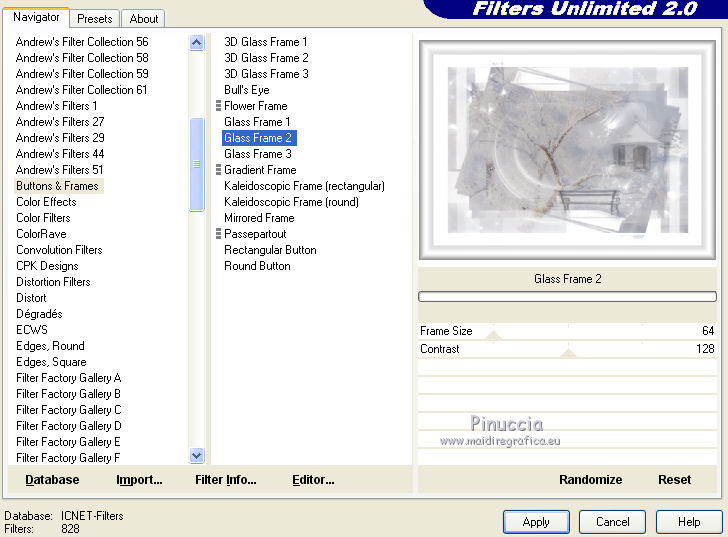Select Edges, Square category

[x=52, y=362]
